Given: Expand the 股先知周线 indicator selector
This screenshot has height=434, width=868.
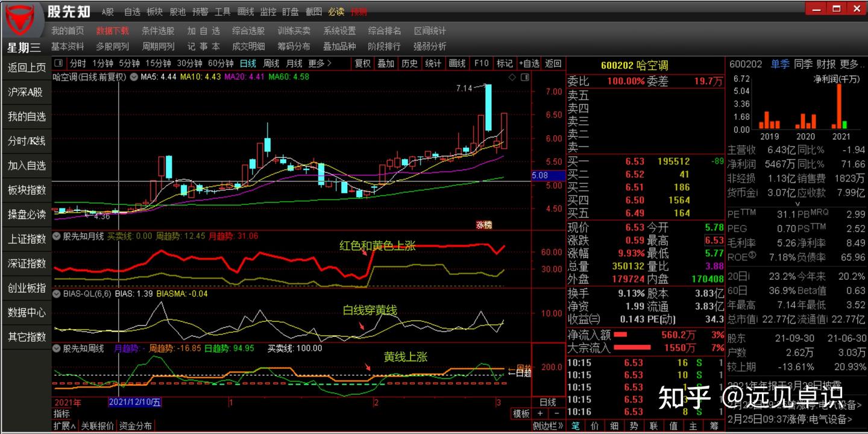Looking at the screenshot, I should tap(58, 348).
